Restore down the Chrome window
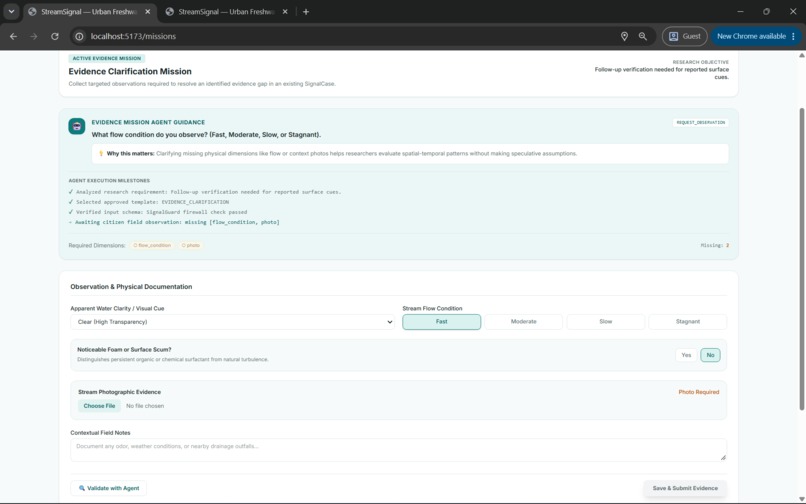Viewport: 806px width, 504px height. pos(766,11)
